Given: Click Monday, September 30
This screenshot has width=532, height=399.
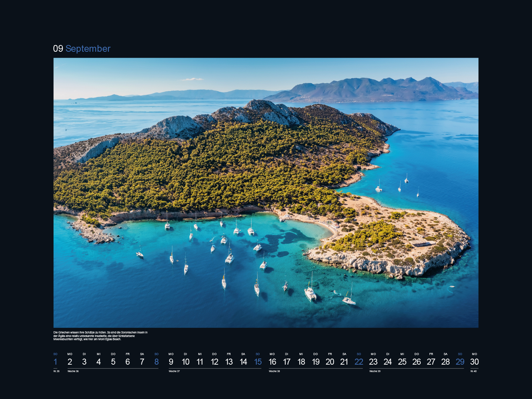Looking at the screenshot, I should pyautogui.click(x=474, y=362).
